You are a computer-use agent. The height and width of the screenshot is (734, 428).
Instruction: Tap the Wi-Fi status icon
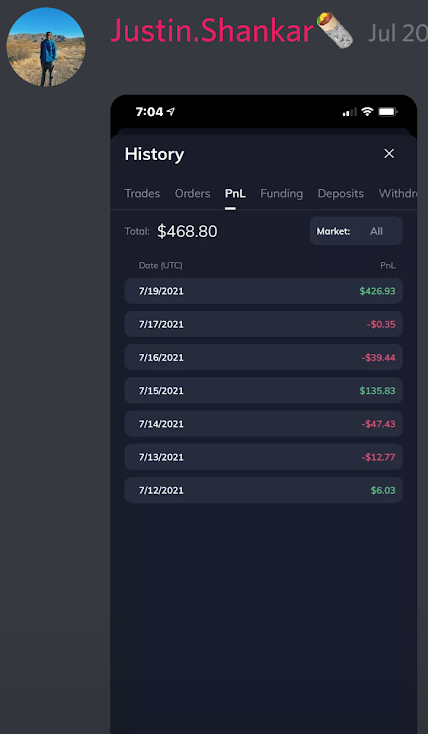pos(368,111)
